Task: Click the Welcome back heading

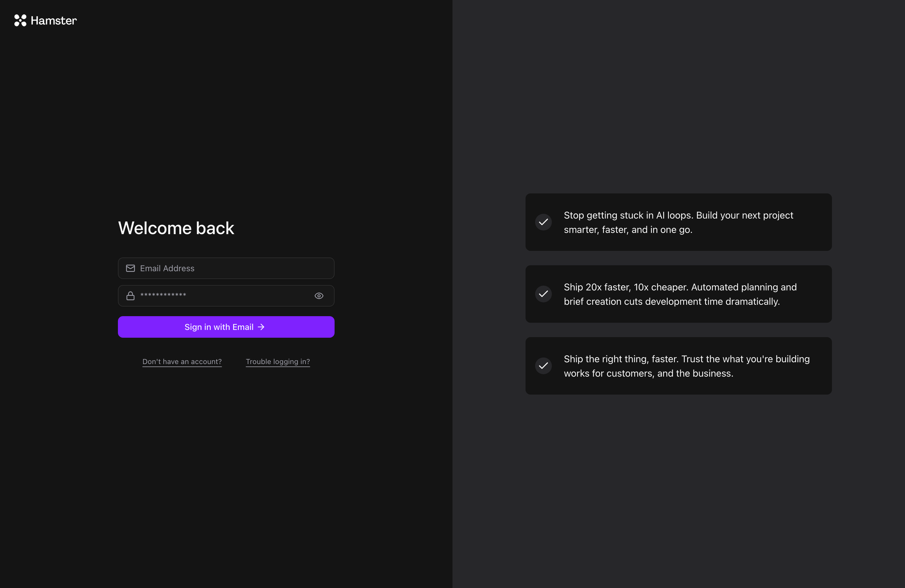Action: [176, 228]
